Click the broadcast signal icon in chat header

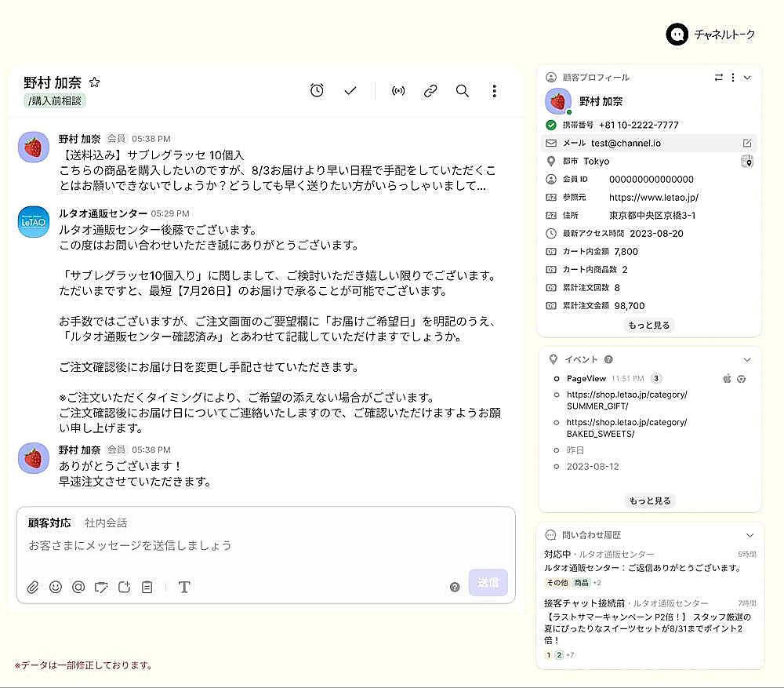[x=398, y=91]
